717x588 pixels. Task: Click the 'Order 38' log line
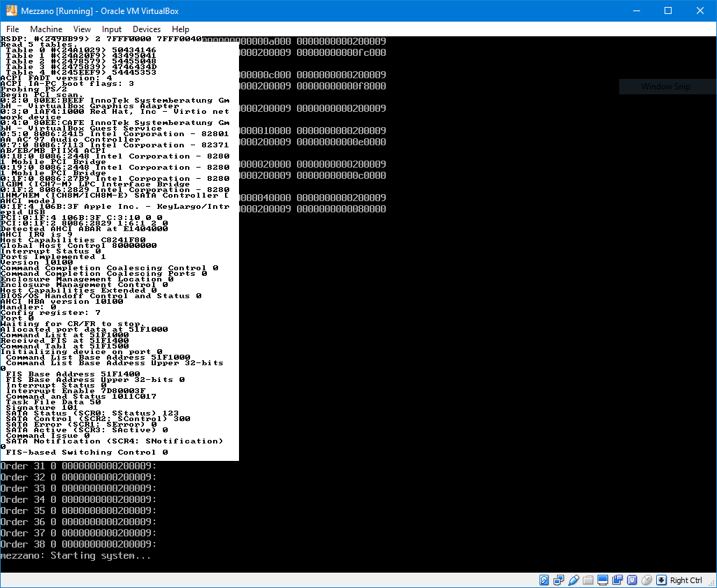[78, 544]
